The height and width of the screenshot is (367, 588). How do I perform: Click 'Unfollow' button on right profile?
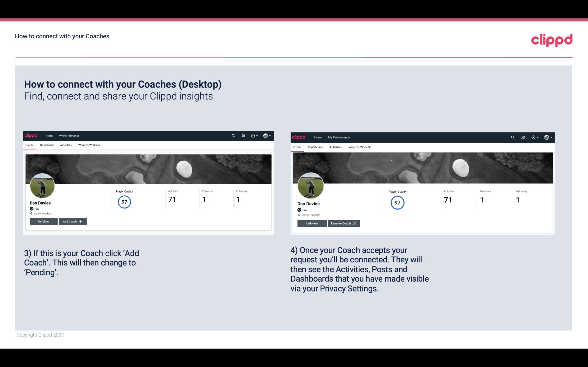click(312, 223)
